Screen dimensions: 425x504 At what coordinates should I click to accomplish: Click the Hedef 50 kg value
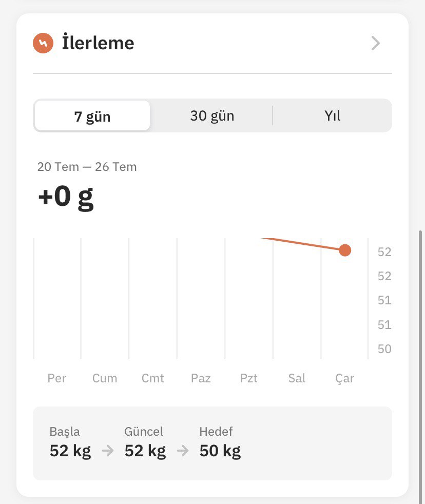click(220, 451)
